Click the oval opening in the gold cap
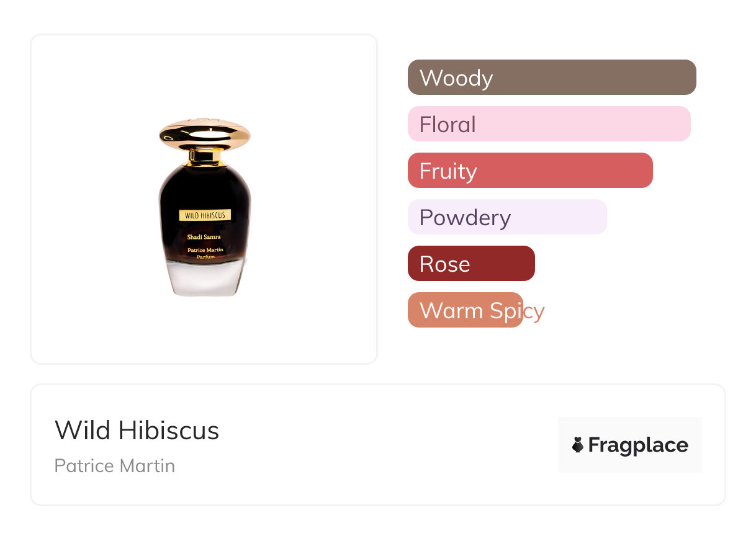 pyautogui.click(x=204, y=135)
